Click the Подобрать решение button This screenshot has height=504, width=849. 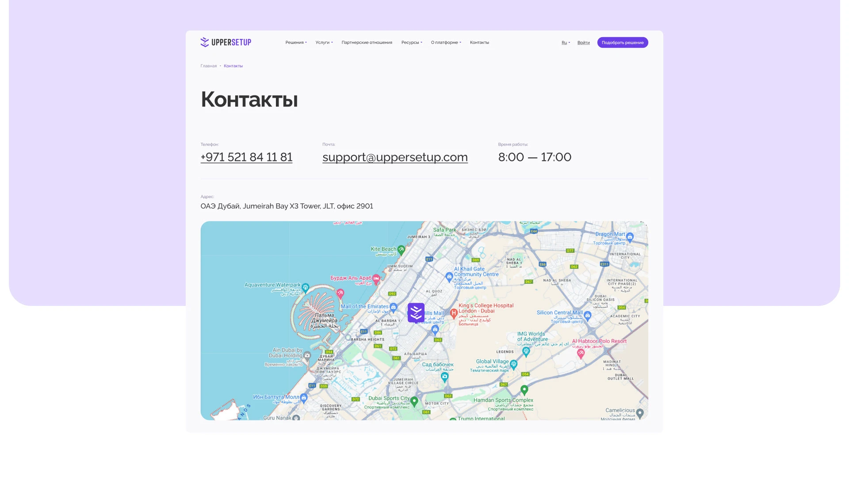pos(622,42)
